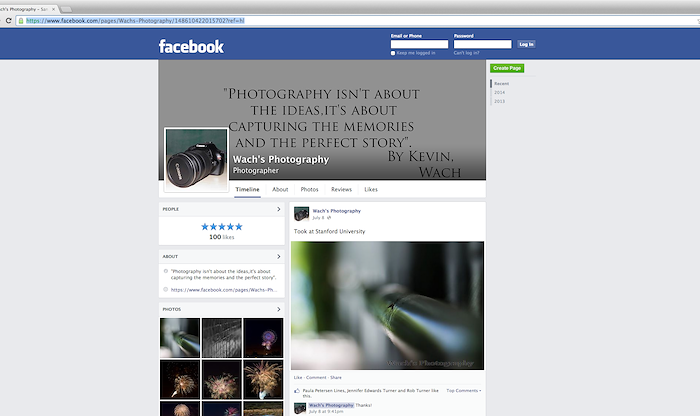700x416 pixels.
Task: Click the commenter avatar beside Thanks! comment
Action: pyautogui.click(x=300, y=408)
